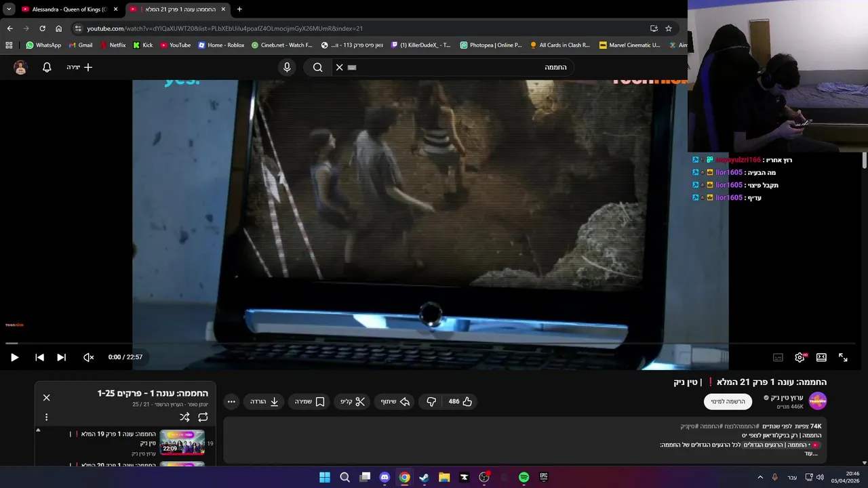Switch the player to theater mode
This screenshot has height=488, width=868.
(821, 357)
